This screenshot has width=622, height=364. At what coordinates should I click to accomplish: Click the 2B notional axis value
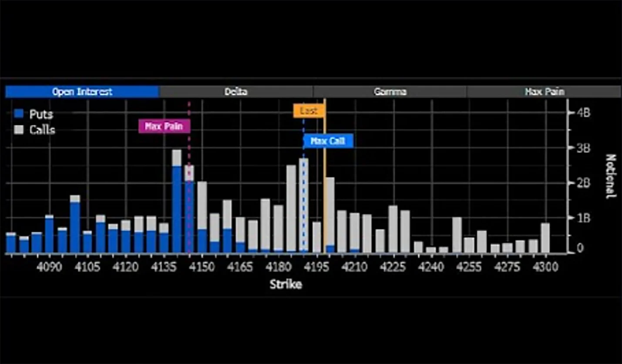point(584,183)
